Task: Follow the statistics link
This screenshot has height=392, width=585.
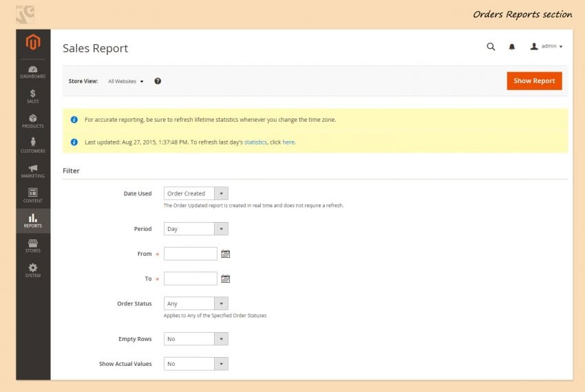Action: point(255,142)
